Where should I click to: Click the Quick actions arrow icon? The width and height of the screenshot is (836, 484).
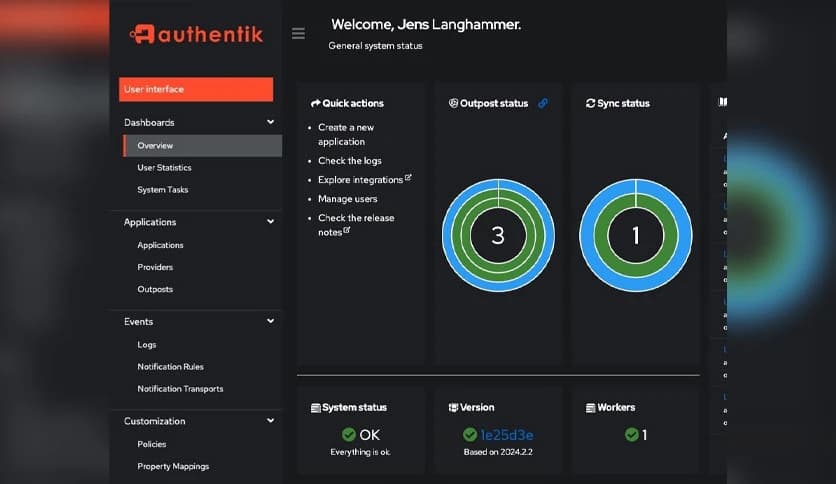[x=316, y=103]
